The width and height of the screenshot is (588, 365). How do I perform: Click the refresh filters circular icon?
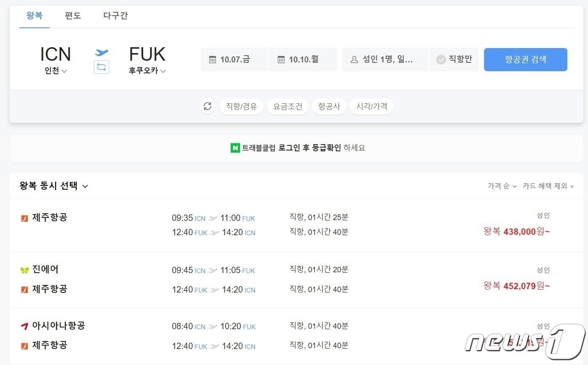[208, 106]
